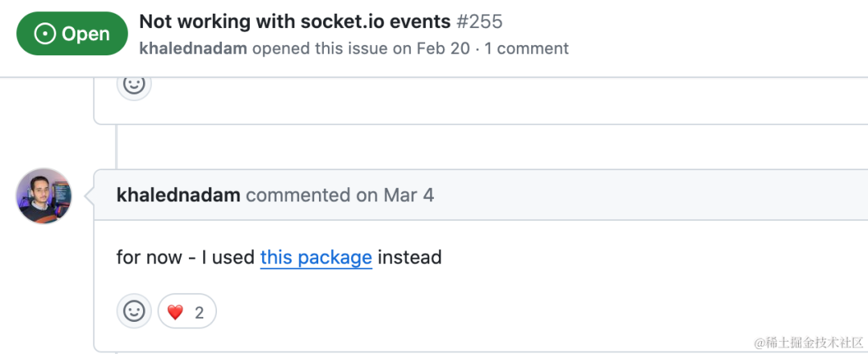Toggle the heart reaction count of 2
The height and width of the screenshot is (354, 868).
coord(199,311)
